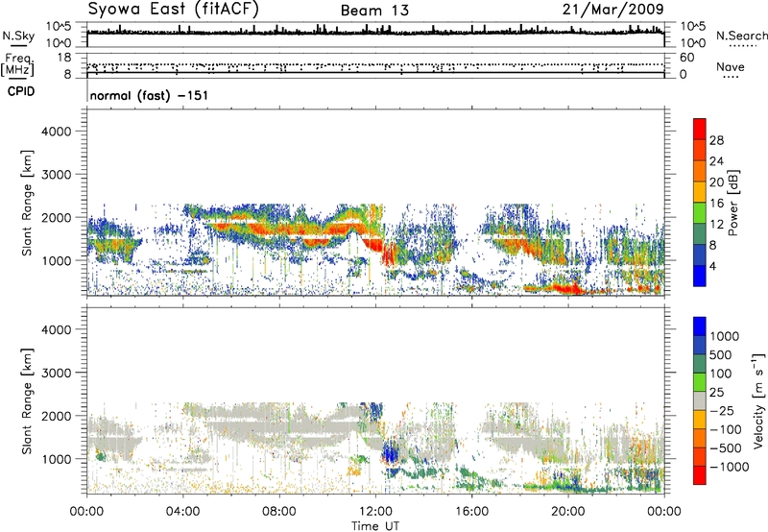Click the 'Syowa East (fitACF)' title text

tap(173, 9)
